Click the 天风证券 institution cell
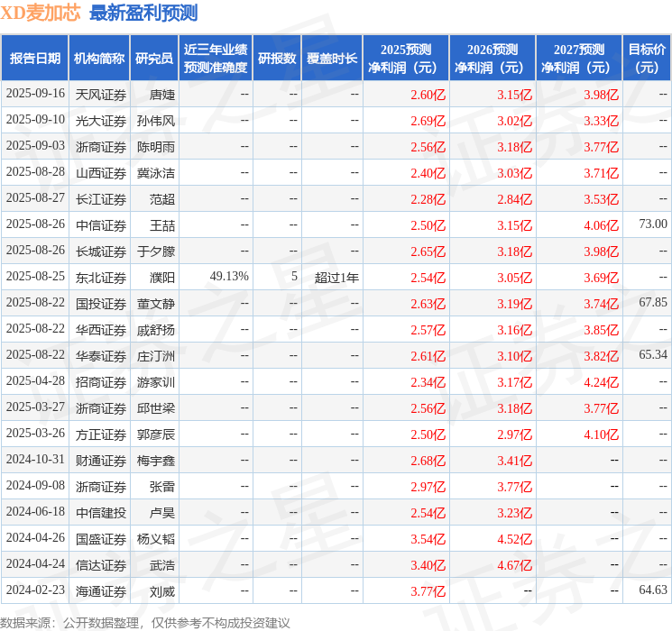 point(101,95)
